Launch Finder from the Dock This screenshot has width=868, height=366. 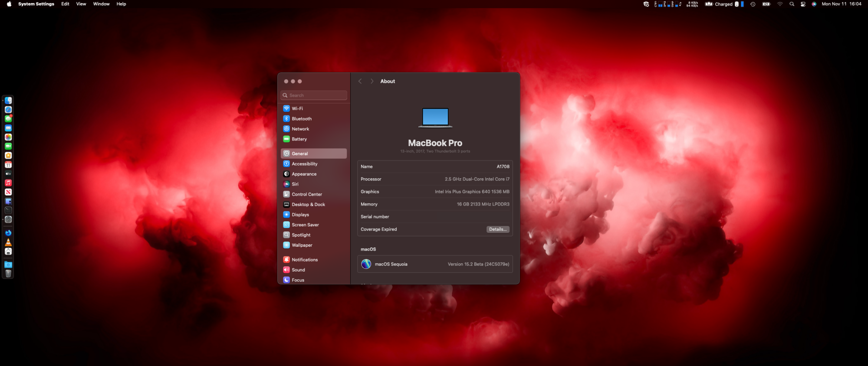[8, 101]
